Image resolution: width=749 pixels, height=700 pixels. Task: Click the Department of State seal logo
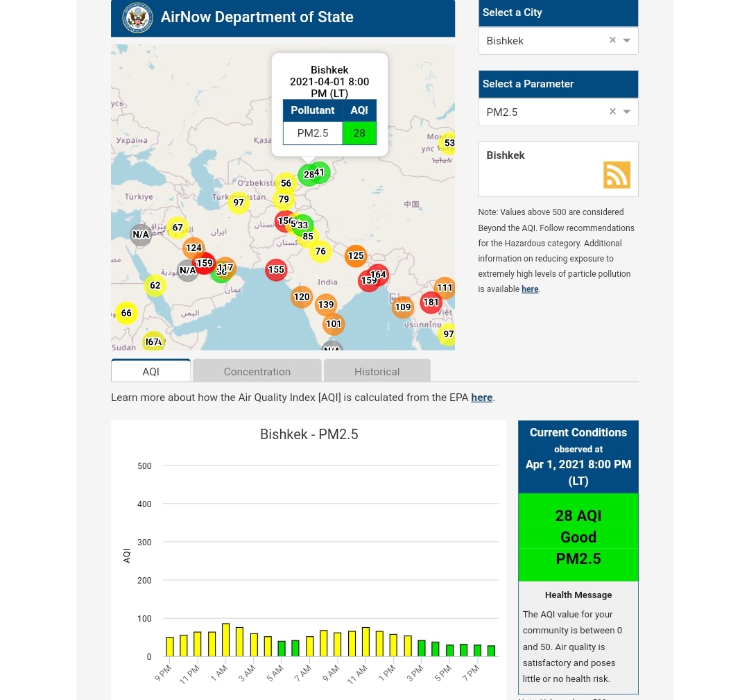[137, 18]
